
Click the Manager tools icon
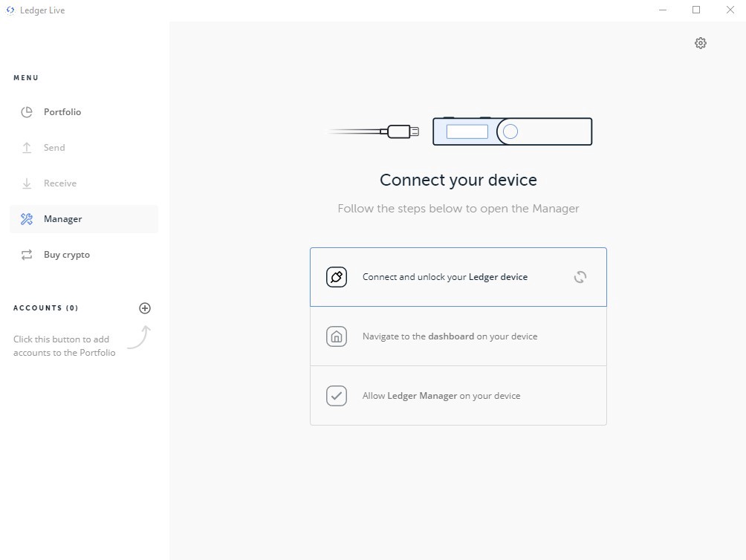pyautogui.click(x=27, y=219)
